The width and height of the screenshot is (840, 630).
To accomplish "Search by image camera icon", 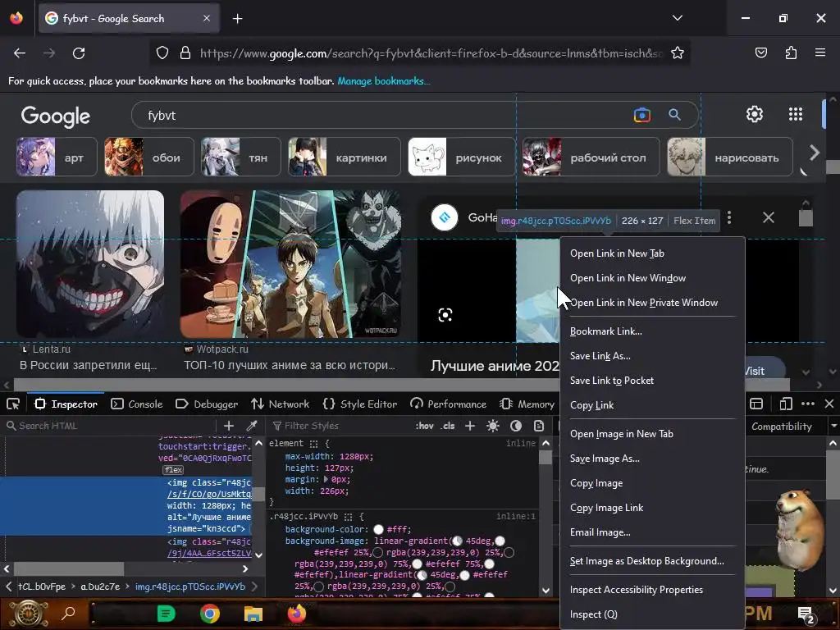I will (x=641, y=115).
